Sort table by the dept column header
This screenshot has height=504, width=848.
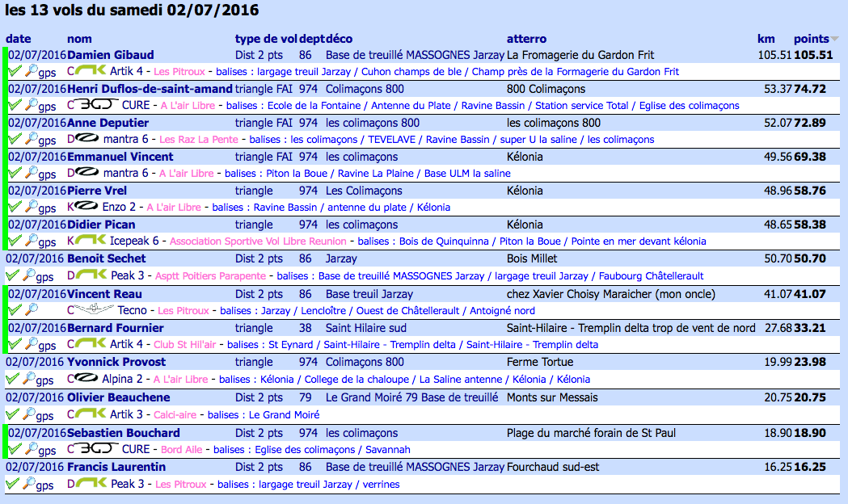[311, 39]
